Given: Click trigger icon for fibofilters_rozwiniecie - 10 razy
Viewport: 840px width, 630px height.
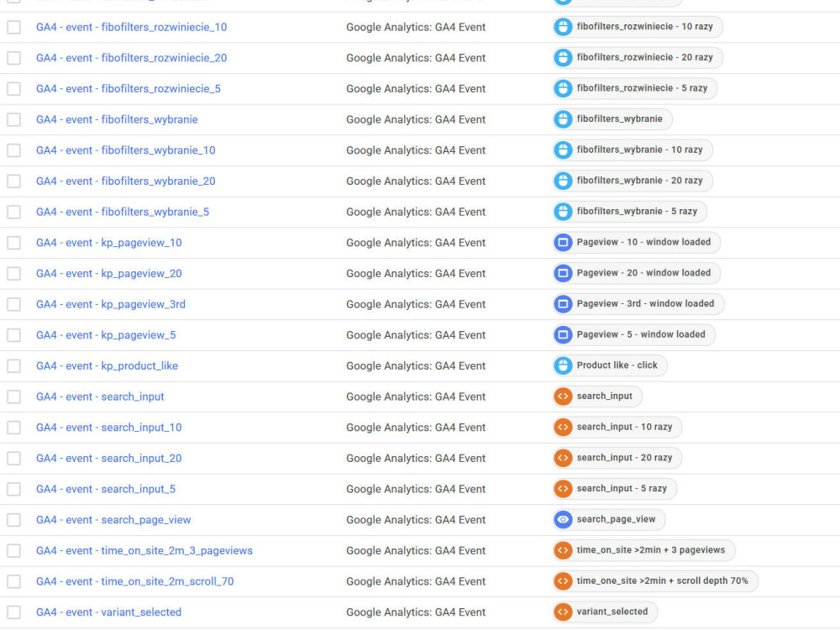Looking at the screenshot, I should (x=563, y=27).
